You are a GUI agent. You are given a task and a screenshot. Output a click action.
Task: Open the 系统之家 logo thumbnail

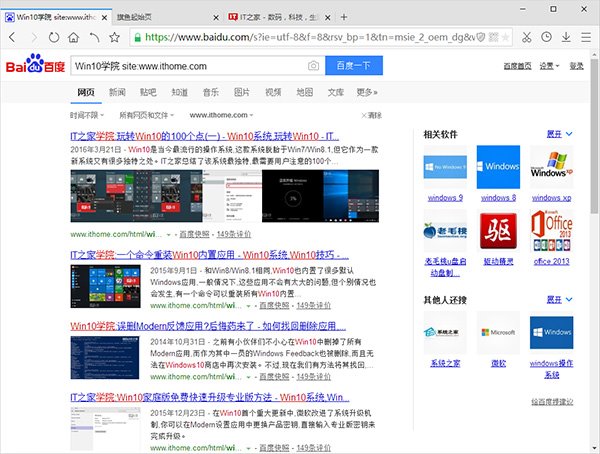(445, 332)
